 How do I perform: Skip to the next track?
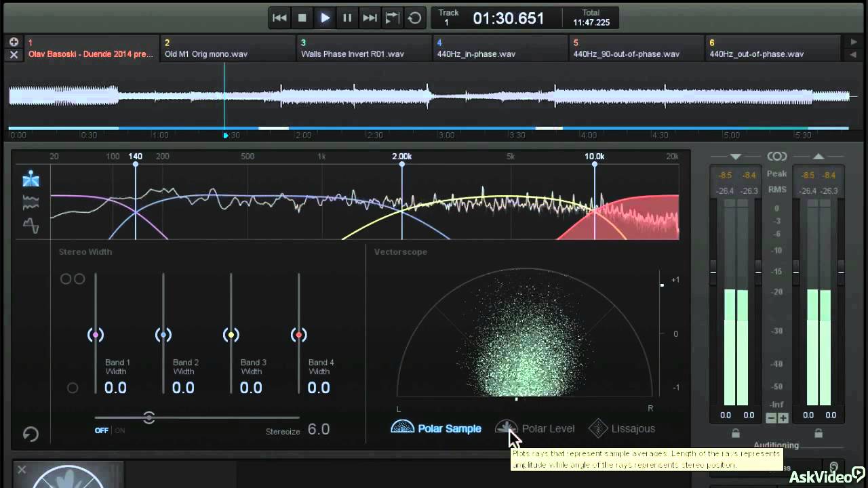[370, 18]
